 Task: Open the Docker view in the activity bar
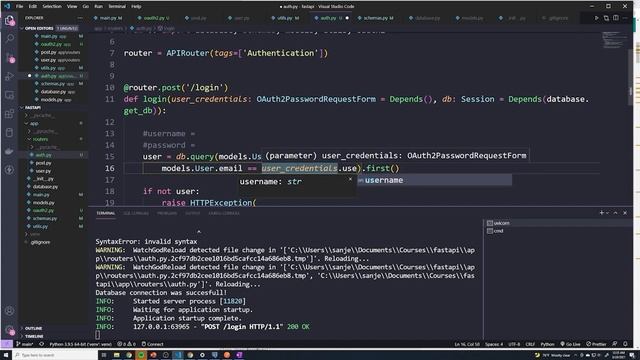tap(9, 151)
